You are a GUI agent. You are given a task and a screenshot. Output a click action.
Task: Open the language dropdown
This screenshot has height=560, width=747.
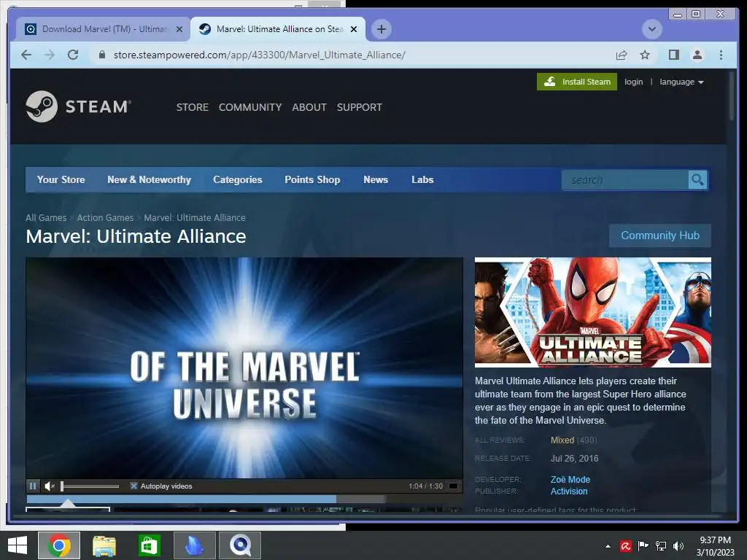(x=681, y=82)
